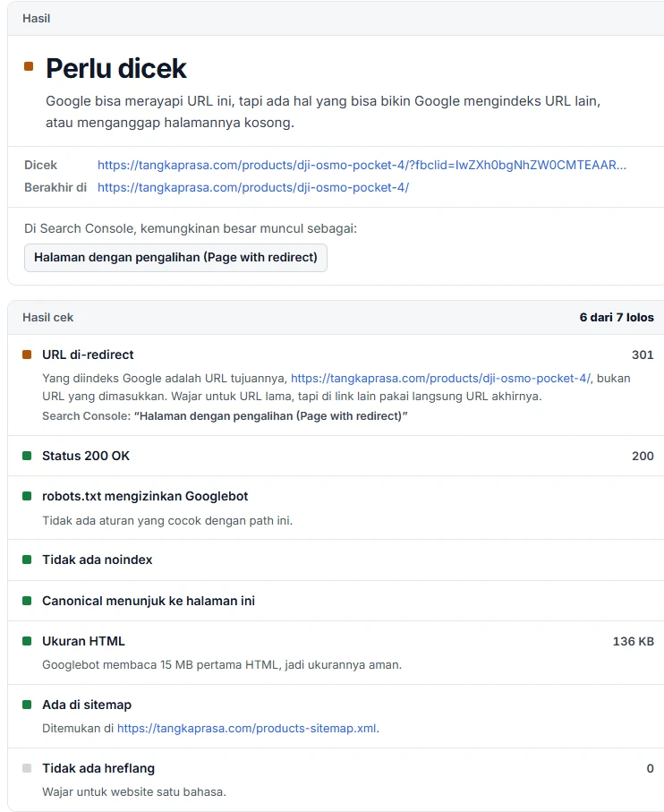Click the green icon next to 'Status 200 OK'

click(27, 456)
